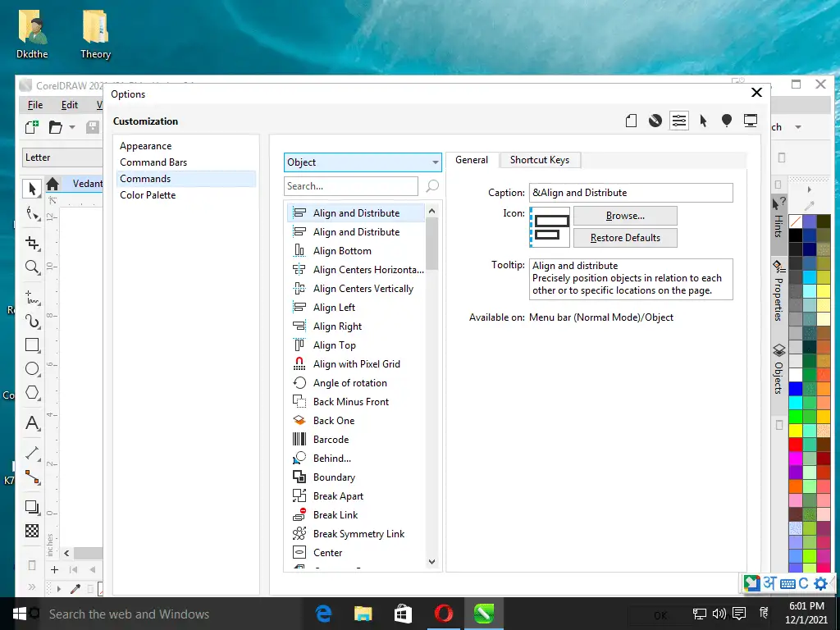Select Command Bars category
This screenshot has height=630, width=840.
pyautogui.click(x=186, y=162)
